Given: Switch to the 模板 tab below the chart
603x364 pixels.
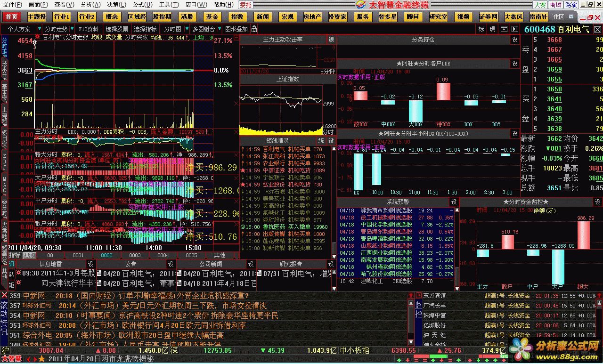Looking at the screenshot, I should point(29,255).
